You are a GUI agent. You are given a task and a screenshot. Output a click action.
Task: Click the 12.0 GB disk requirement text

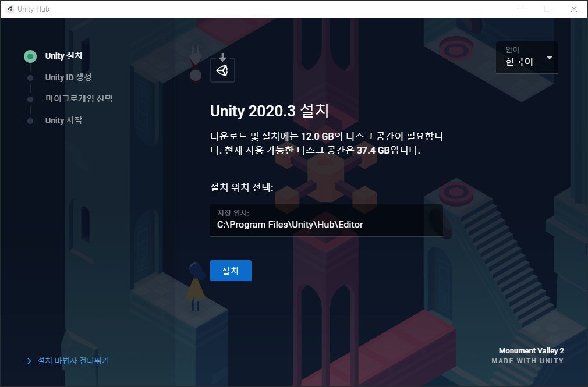click(317, 136)
